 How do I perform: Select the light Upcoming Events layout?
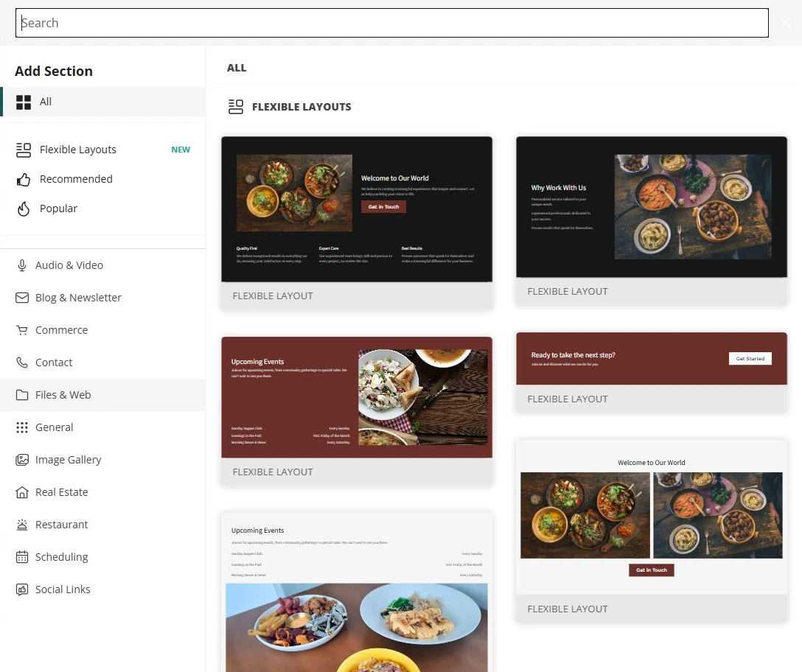[357, 592]
